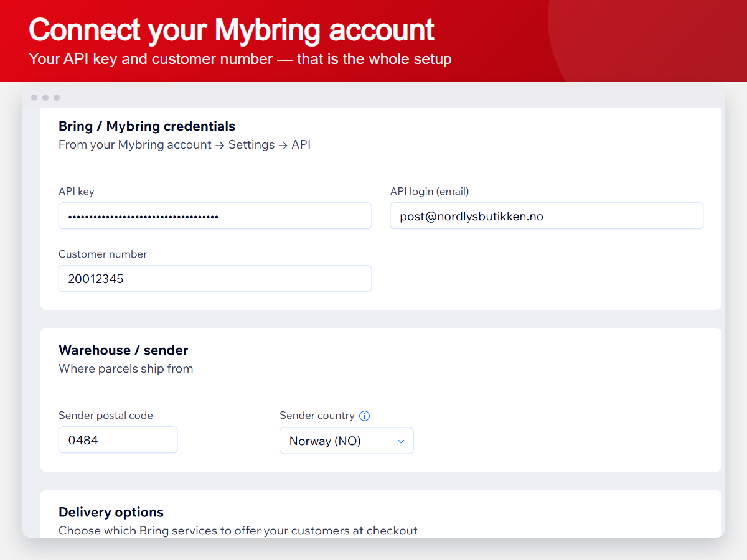This screenshot has height=560, width=747.
Task: Select the 'Connect your Mybring account' banner title
Action: coord(232,30)
